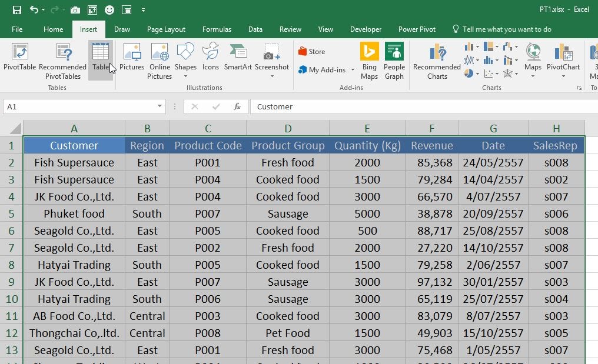The height and width of the screenshot is (364, 598).
Task: Select the Pet Food cell
Action: pos(288,333)
